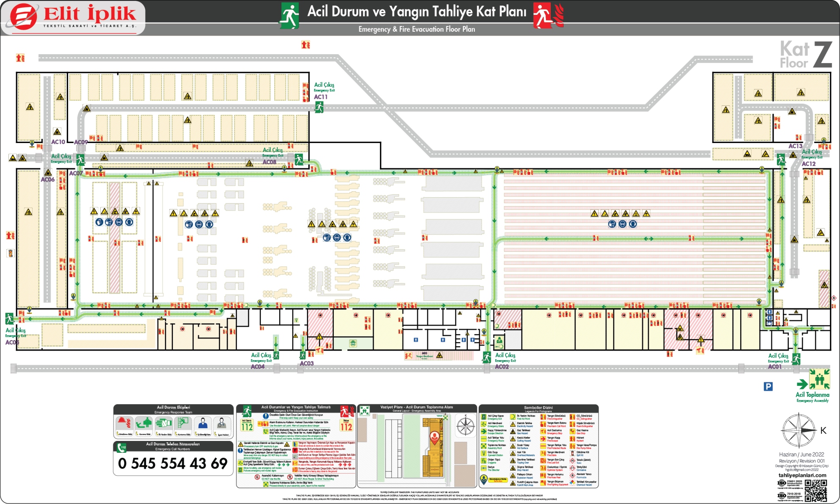Click the tahliyeplanlari.com website link
Screen dimensions: 840x504
[802, 475]
